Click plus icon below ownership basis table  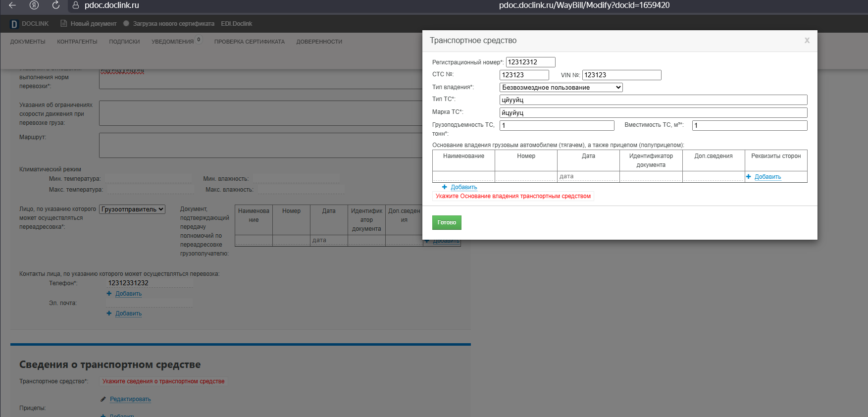coord(445,187)
